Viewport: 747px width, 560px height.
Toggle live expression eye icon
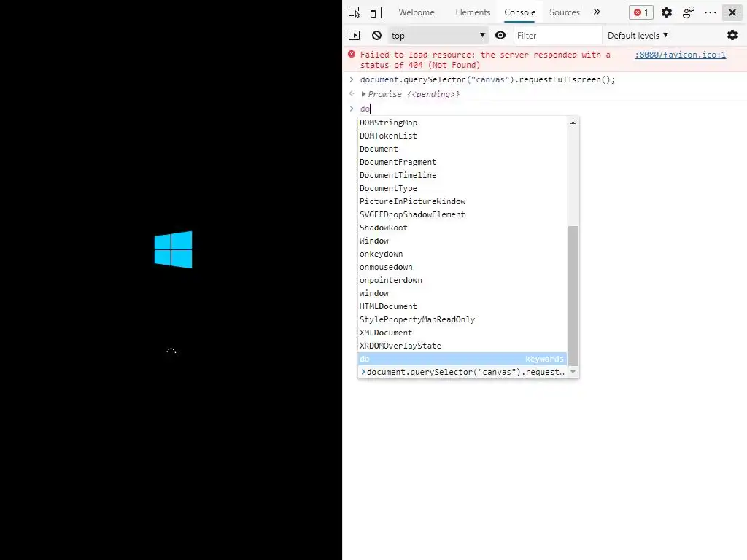click(x=500, y=35)
